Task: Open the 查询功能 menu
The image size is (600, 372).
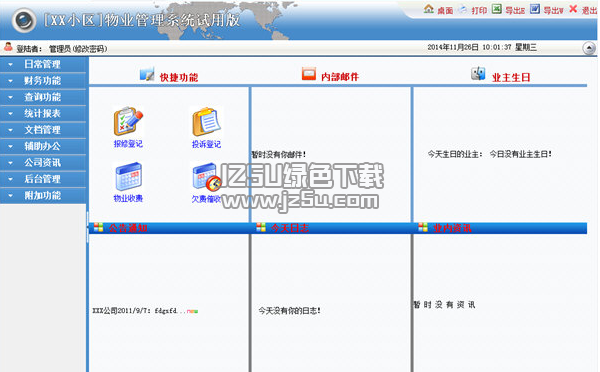Action: [x=43, y=97]
